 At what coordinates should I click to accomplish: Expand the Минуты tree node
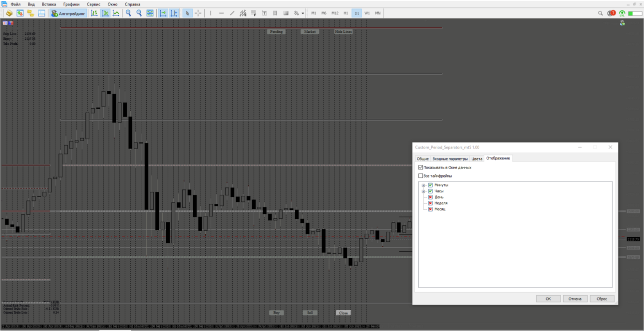(x=423, y=185)
